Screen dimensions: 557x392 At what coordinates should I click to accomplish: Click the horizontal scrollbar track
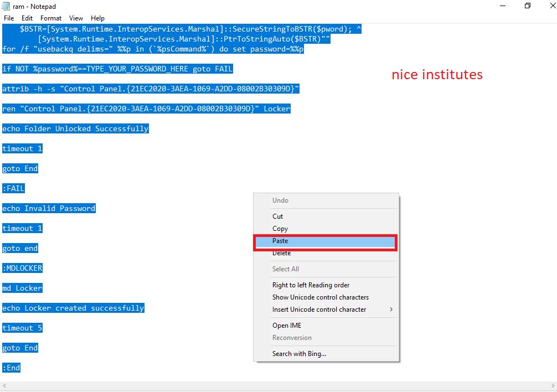(278, 385)
